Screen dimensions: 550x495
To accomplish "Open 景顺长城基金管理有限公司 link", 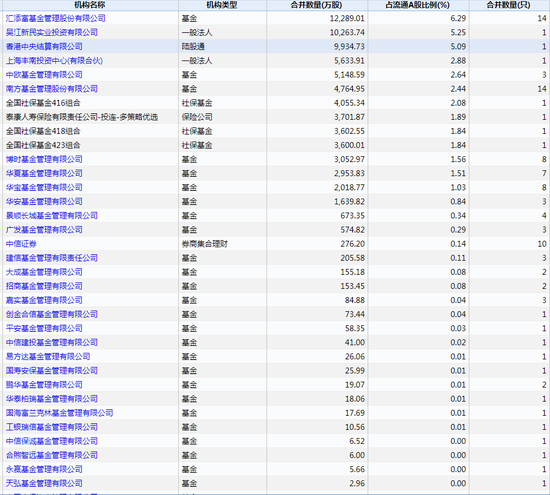I will [52, 215].
